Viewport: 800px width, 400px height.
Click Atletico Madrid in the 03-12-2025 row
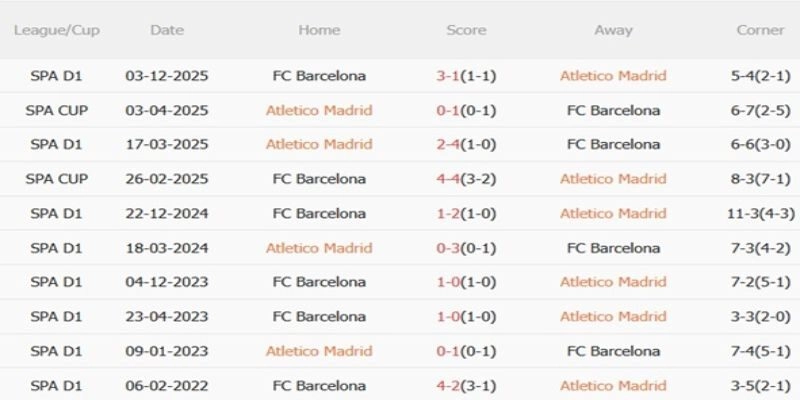(x=613, y=76)
